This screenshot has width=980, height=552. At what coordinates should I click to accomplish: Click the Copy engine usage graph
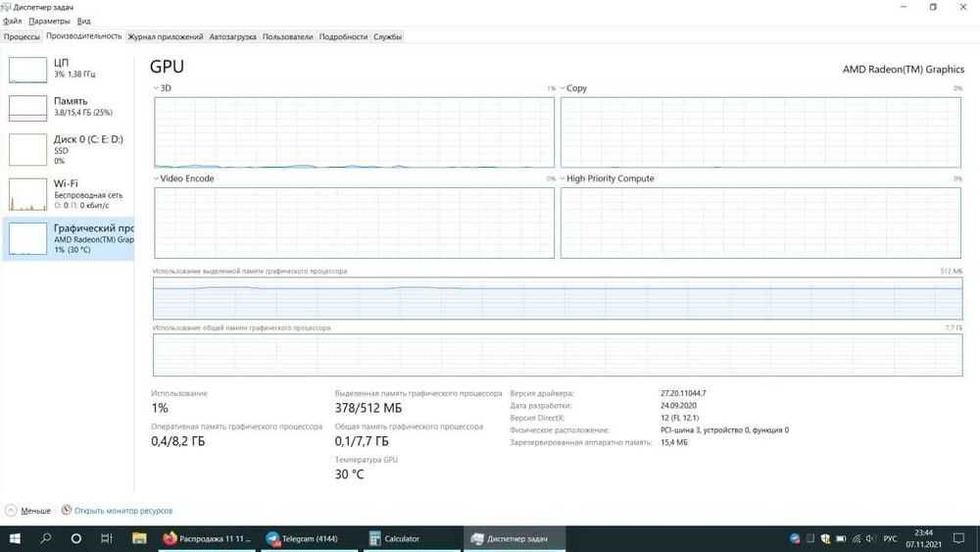click(x=760, y=132)
